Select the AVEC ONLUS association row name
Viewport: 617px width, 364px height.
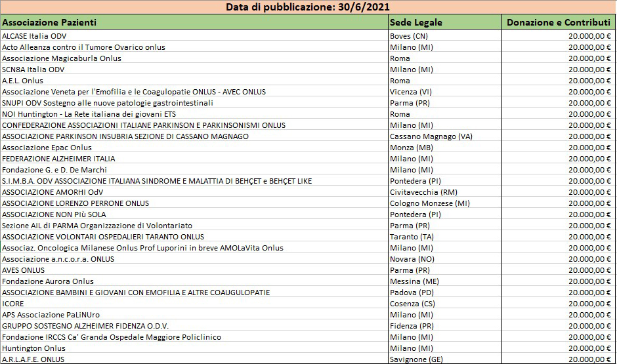194,92
